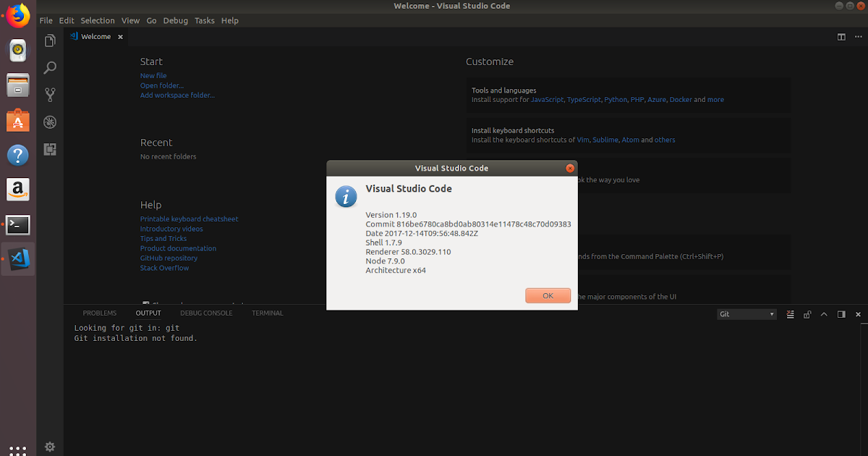
Task: Switch to the Debug Console tab
Action: coord(207,313)
